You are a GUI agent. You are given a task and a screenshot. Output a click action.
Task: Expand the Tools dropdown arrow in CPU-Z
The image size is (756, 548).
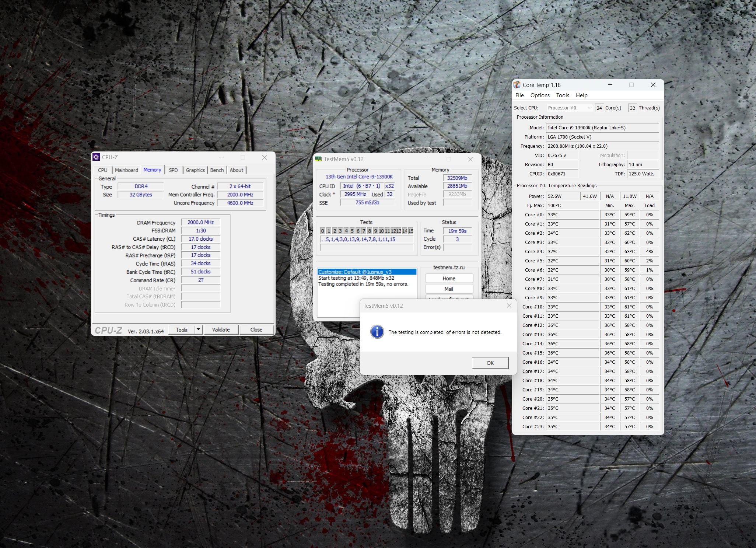pos(198,329)
